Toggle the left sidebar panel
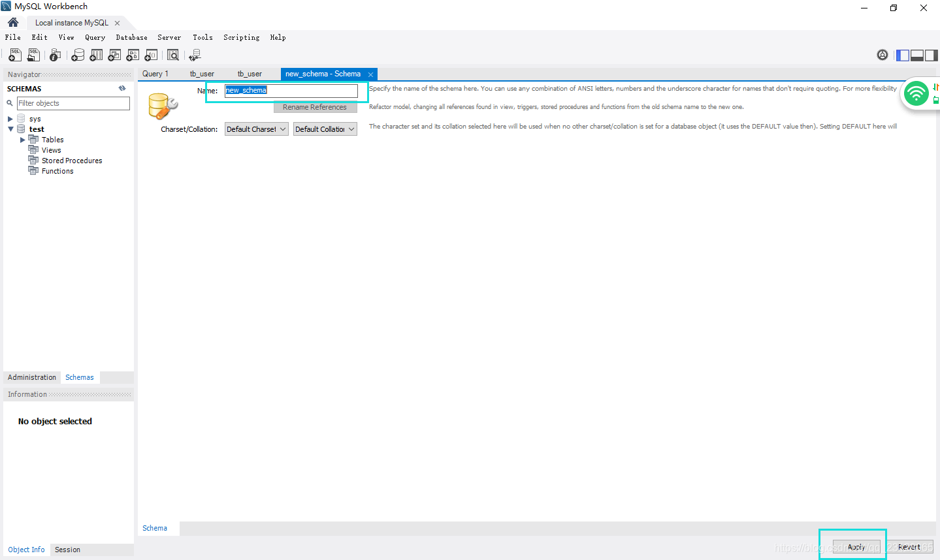940x560 pixels. pyautogui.click(x=902, y=55)
